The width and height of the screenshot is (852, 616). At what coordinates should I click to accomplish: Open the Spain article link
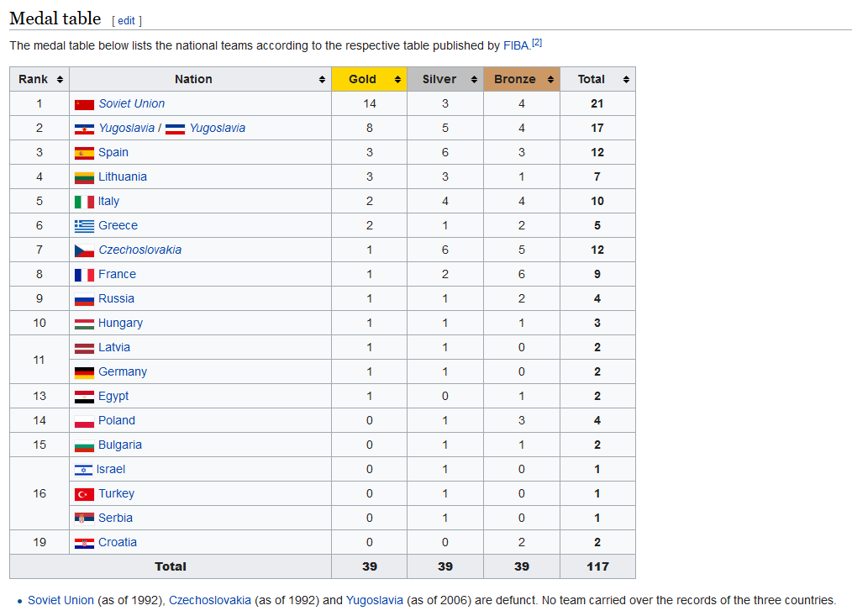(x=113, y=153)
